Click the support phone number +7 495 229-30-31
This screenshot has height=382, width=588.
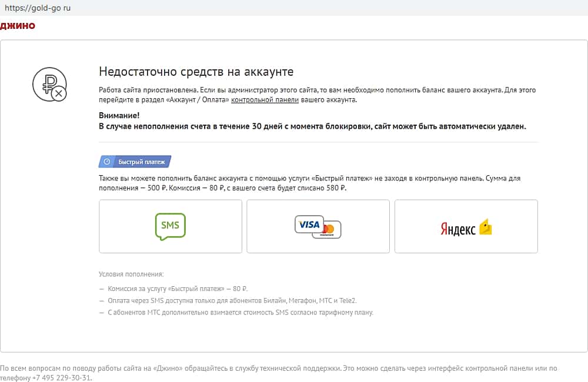pyautogui.click(x=62, y=378)
